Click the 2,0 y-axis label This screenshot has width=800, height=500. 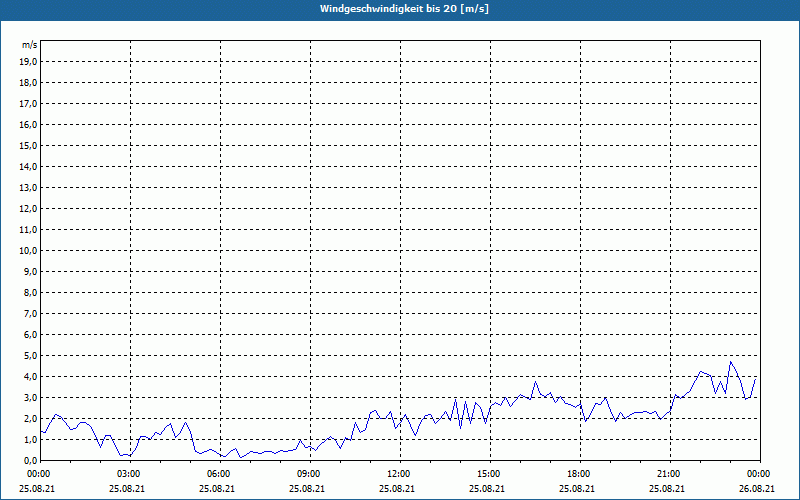coord(30,418)
